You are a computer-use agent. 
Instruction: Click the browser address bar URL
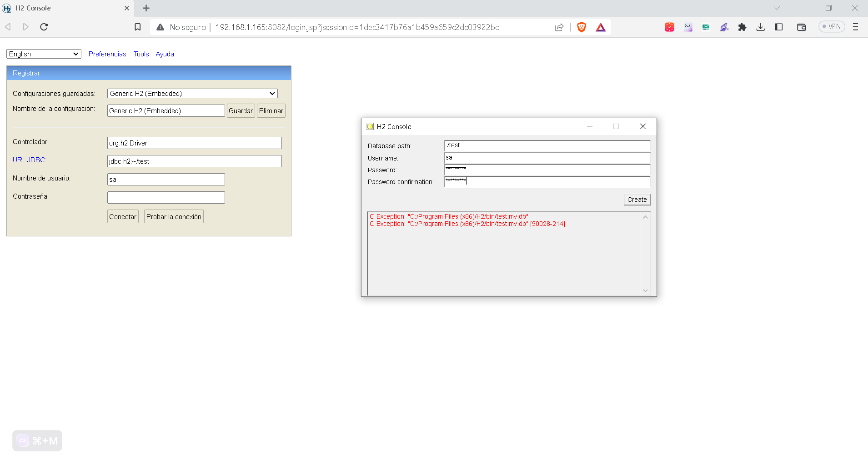tap(357, 27)
